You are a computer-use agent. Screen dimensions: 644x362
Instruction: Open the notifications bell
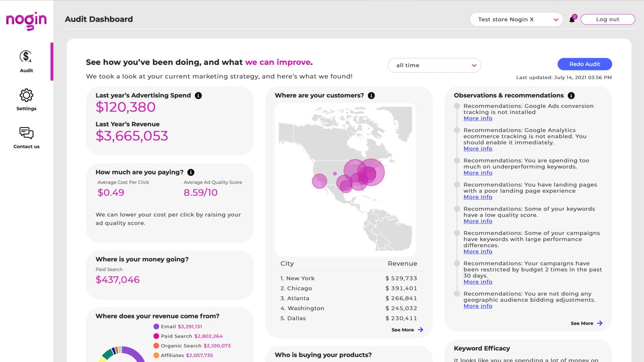pos(572,19)
